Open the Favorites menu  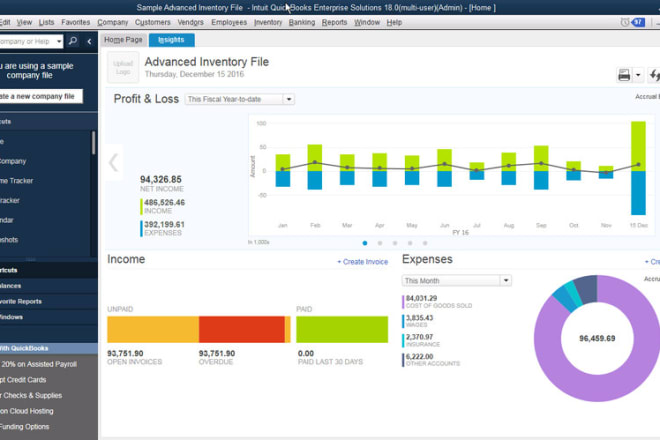(x=75, y=22)
